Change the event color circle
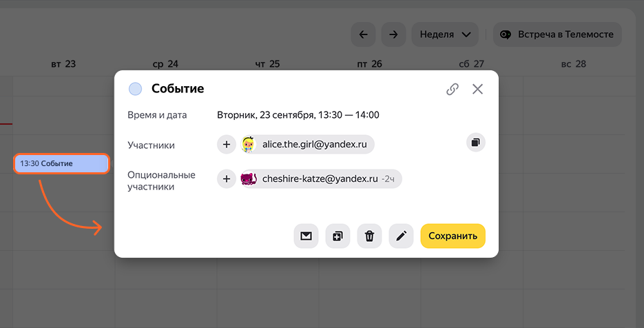The image size is (644, 328). point(136,89)
